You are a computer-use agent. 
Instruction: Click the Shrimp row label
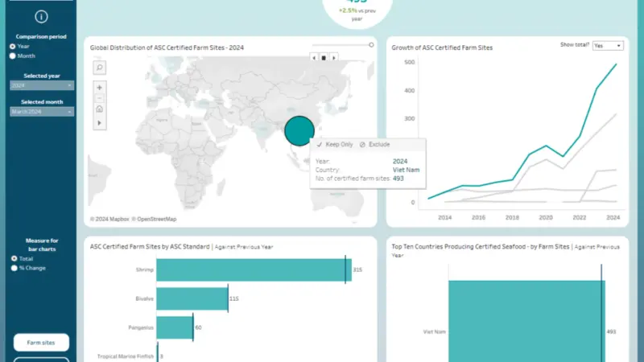[x=145, y=269]
